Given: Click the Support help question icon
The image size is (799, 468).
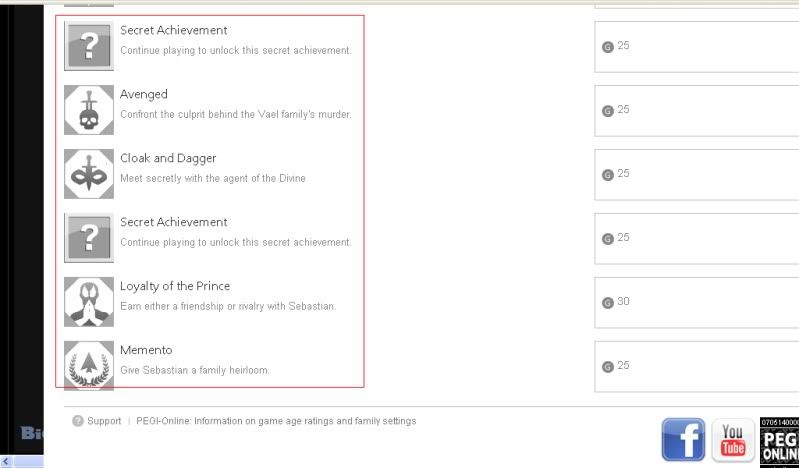Looking at the screenshot, I should click(x=78, y=421).
